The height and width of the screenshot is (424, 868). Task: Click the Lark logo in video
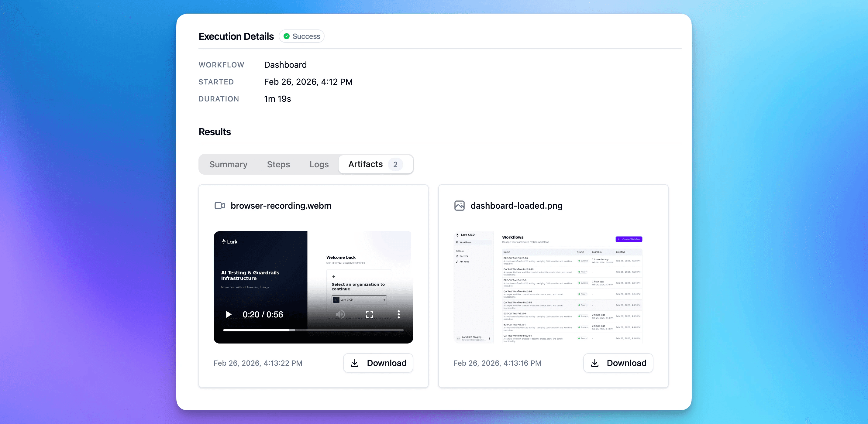229,241
